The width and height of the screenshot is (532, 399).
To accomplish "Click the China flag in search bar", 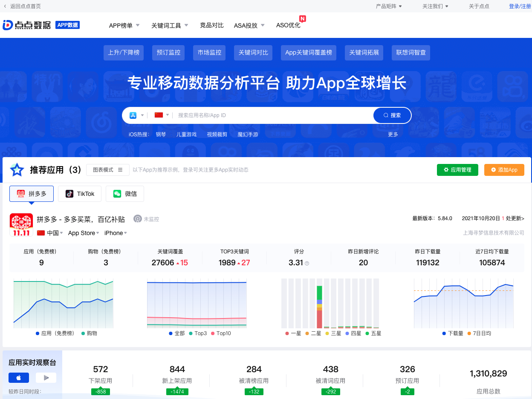I will click(159, 115).
